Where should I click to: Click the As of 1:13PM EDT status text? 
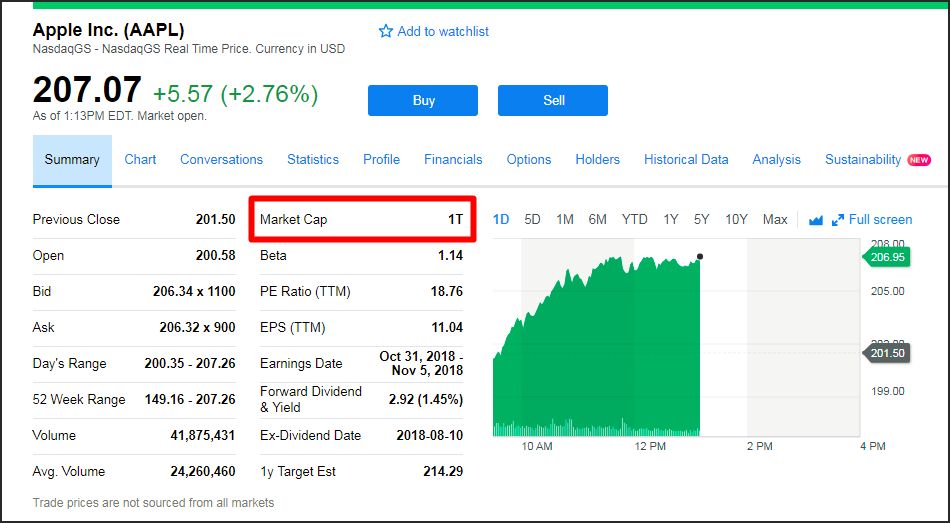120,116
